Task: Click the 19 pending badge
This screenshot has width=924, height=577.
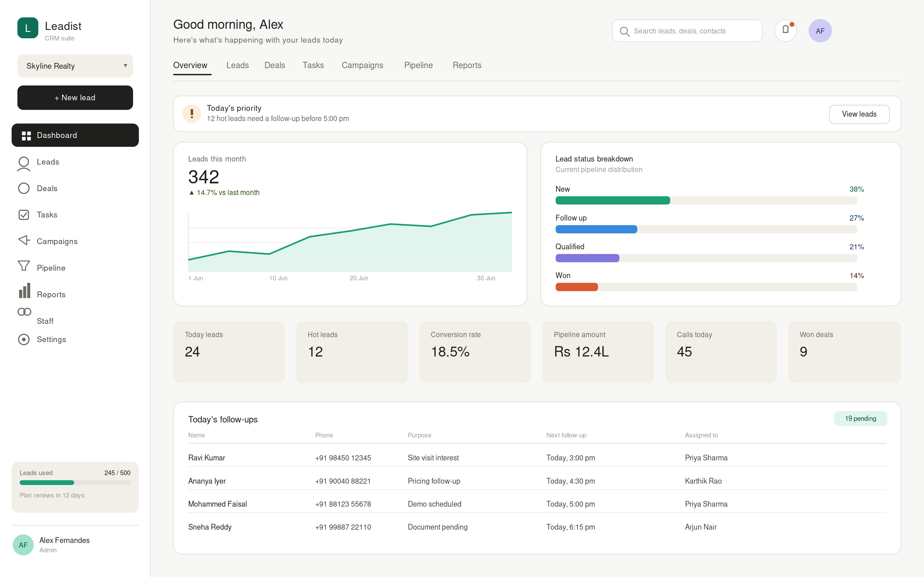Action: (860, 419)
